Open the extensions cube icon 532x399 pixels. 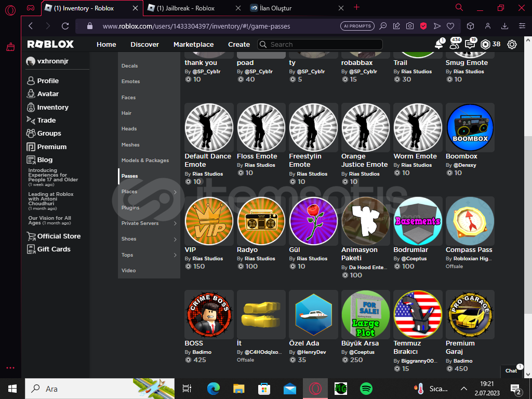tap(470, 26)
